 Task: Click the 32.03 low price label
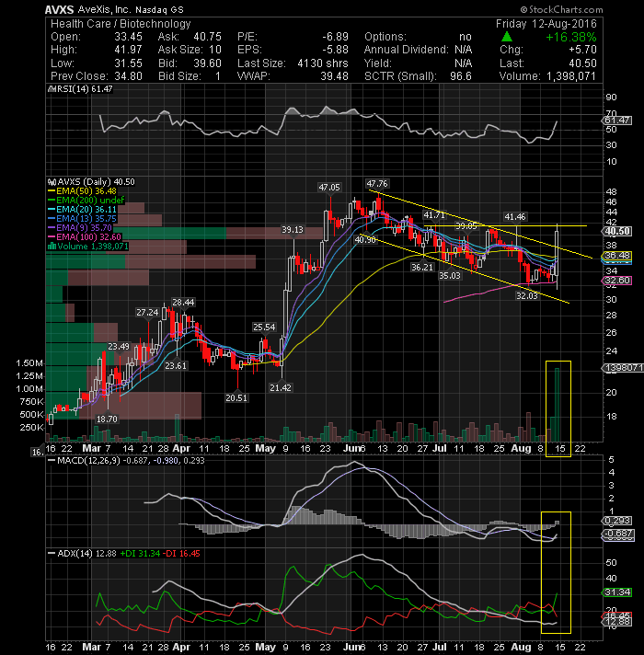point(527,296)
